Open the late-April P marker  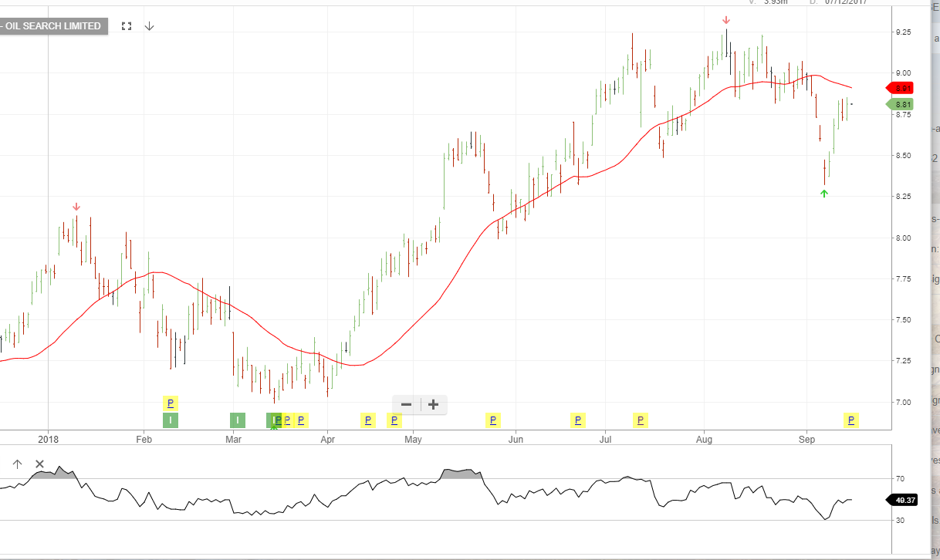pos(394,420)
